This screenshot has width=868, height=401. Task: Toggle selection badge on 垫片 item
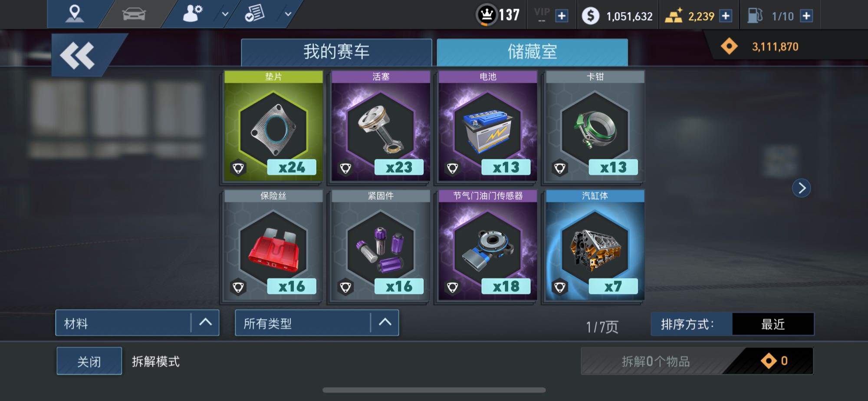[x=238, y=168]
